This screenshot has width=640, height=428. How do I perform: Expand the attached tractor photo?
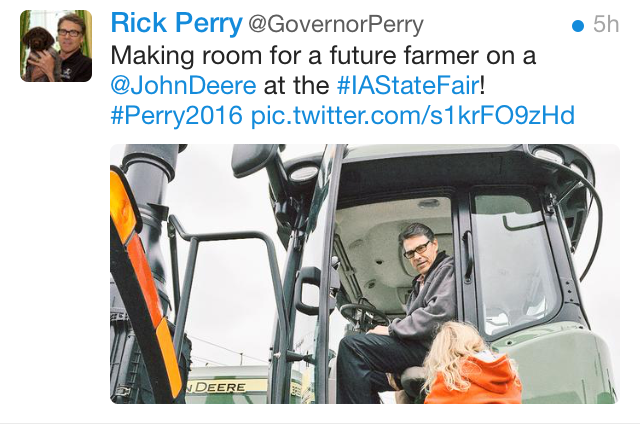click(365, 274)
